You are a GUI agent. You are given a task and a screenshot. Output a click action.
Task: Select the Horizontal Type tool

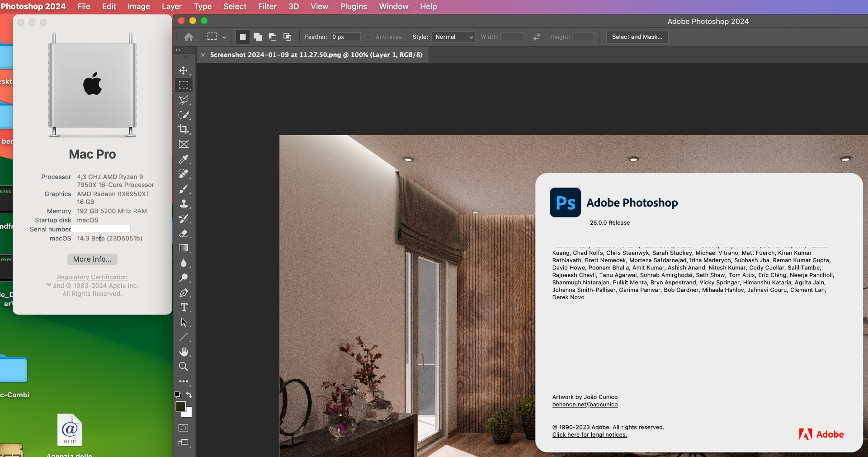coord(184,307)
